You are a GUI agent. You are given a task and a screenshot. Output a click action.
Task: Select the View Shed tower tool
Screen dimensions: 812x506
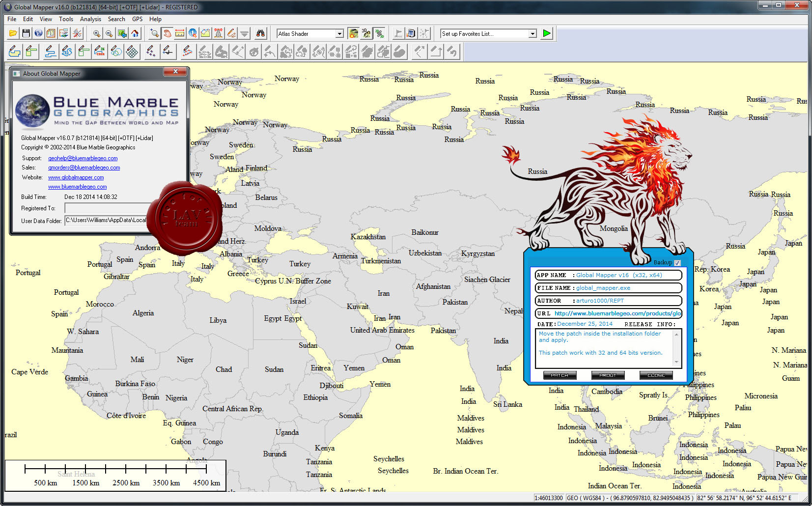point(219,33)
